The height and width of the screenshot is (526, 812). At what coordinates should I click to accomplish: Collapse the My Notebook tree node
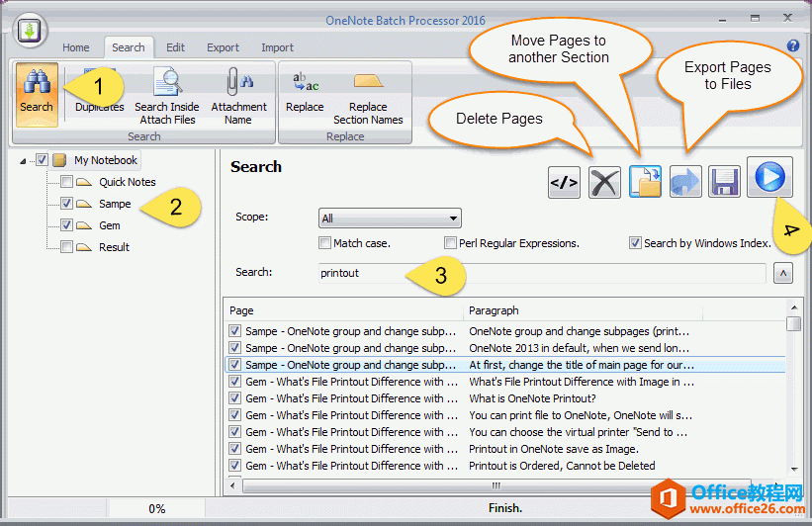click(23, 161)
